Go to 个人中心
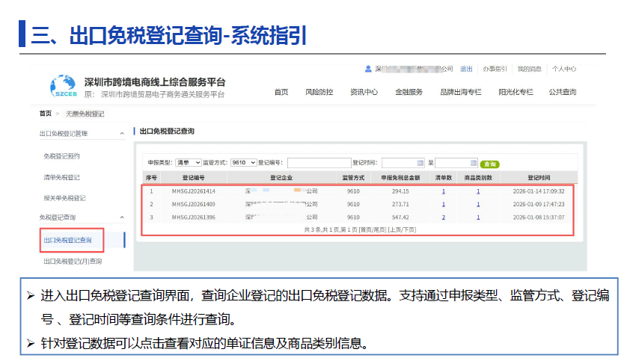Image resolution: width=630 pixels, height=364 pixels. tap(564, 69)
